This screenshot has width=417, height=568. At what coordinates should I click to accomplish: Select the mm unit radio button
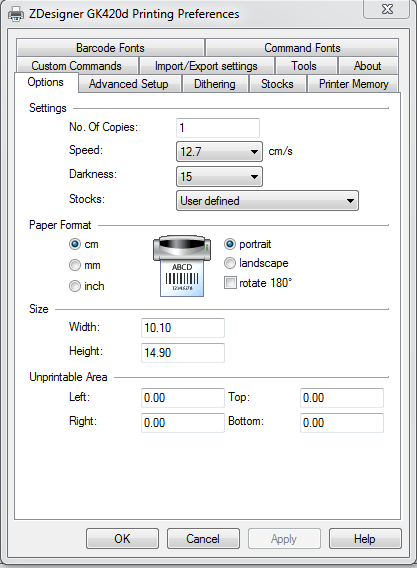(x=75, y=265)
